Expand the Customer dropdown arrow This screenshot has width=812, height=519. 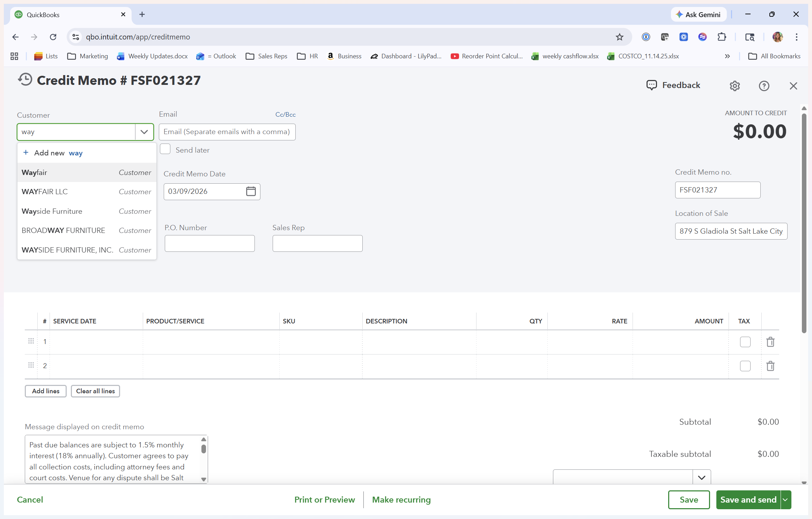point(144,132)
